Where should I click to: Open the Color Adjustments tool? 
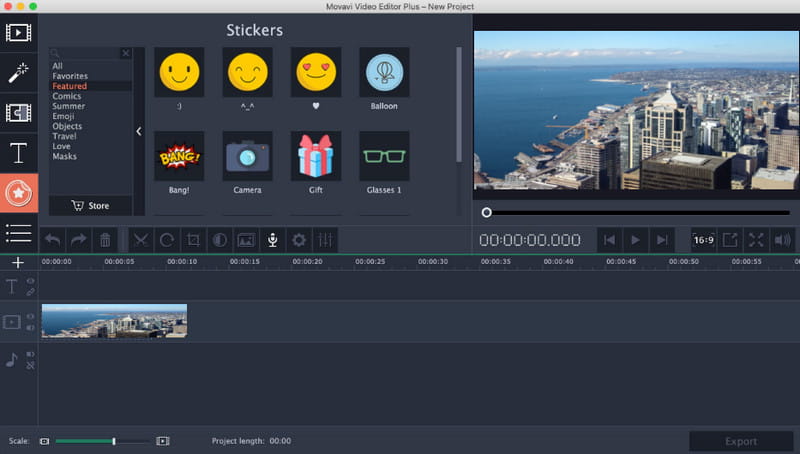pyautogui.click(x=220, y=240)
